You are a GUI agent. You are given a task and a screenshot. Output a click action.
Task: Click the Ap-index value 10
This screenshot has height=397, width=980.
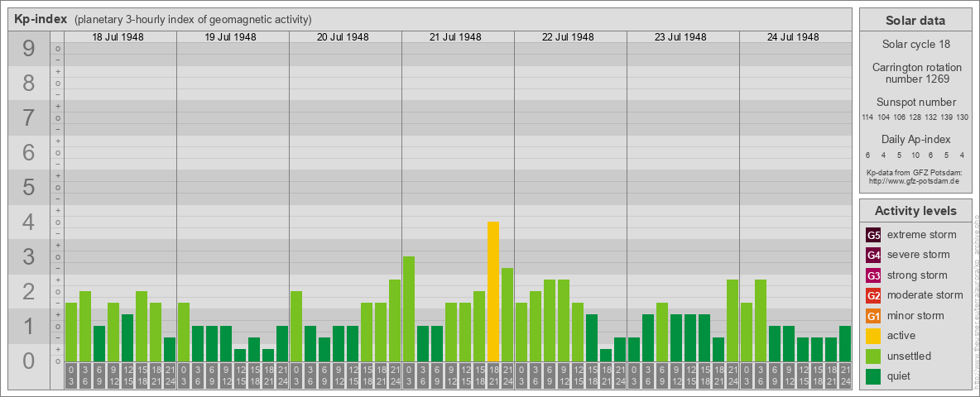point(915,155)
